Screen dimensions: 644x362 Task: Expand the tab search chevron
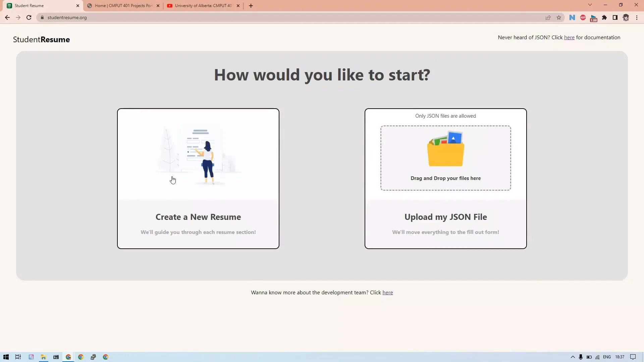(590, 5)
